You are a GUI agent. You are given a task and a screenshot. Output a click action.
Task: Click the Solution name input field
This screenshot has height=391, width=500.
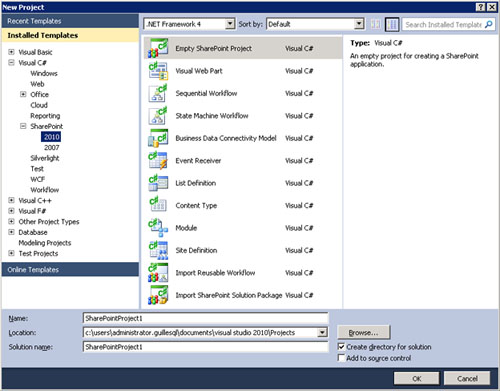pyautogui.click(x=205, y=347)
